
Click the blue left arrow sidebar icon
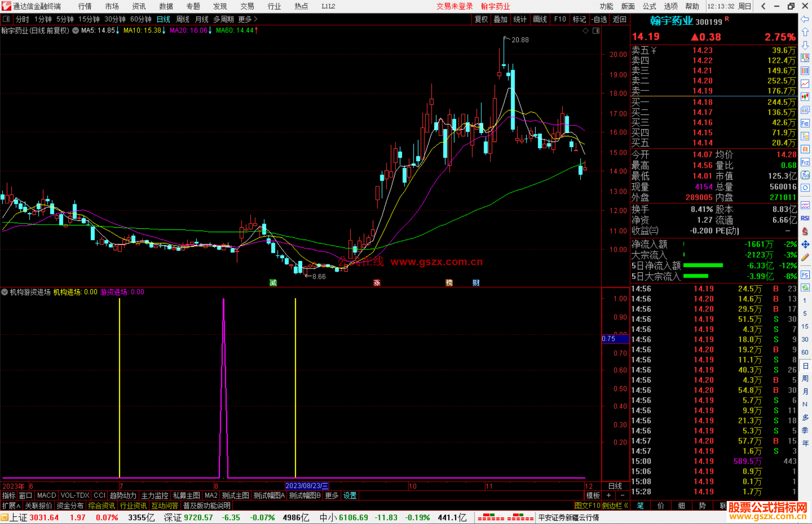(x=805, y=19)
